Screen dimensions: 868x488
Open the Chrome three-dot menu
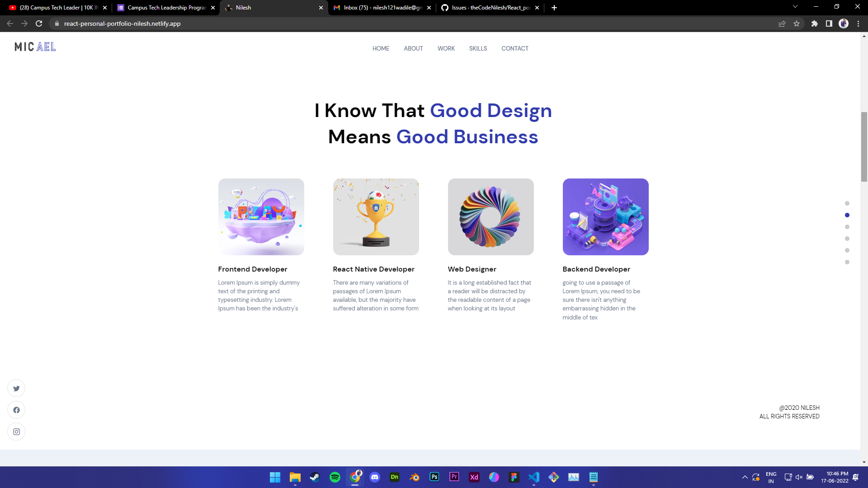pos(858,23)
